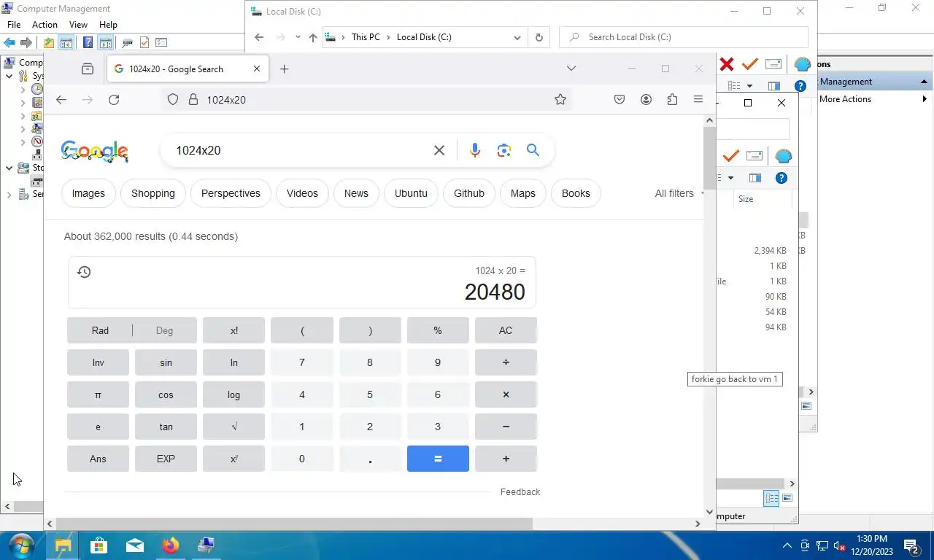Viewport: 934px width, 560px height.
Task: Click the Firefox vertical page scrollbar
Action: tap(709, 157)
